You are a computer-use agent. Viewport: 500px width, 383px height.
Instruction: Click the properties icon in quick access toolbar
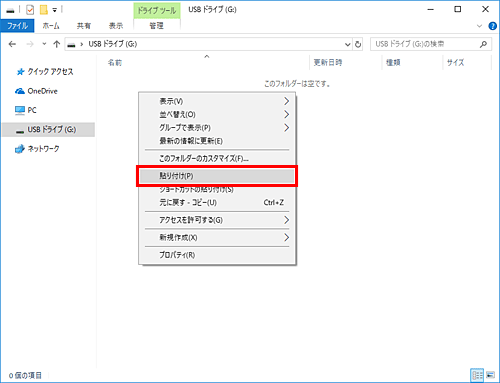point(30,10)
